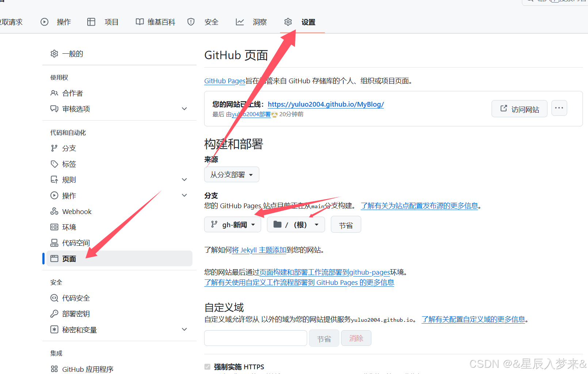Expand the 秘密和变量 sidebar section
The height and width of the screenshot is (374, 588).
(184, 329)
